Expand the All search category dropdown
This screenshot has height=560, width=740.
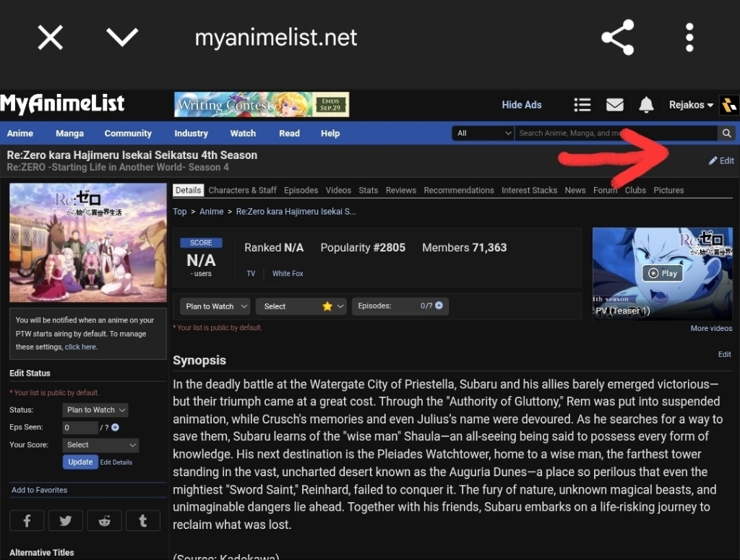click(483, 133)
